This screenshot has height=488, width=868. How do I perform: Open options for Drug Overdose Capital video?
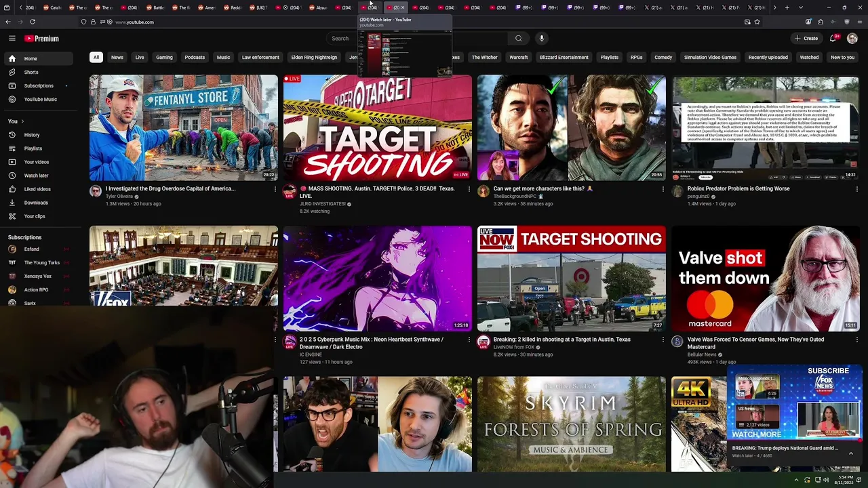click(275, 189)
